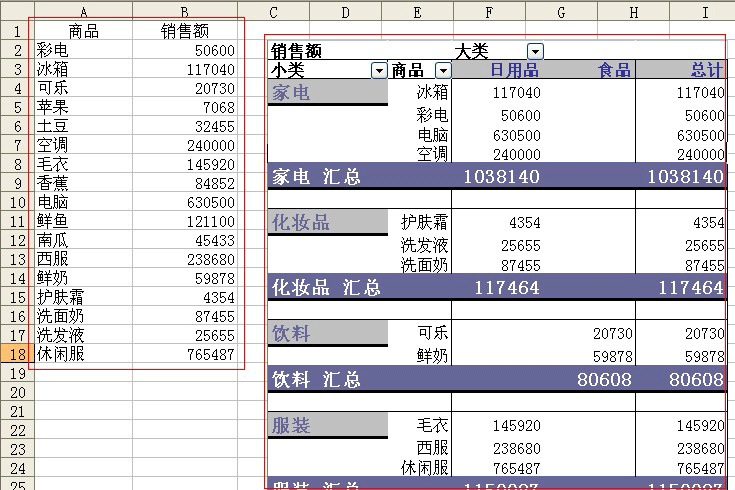Viewport: 735px width, 490px height.
Task: Open the 小类 filter dropdown
Action: tap(379, 71)
